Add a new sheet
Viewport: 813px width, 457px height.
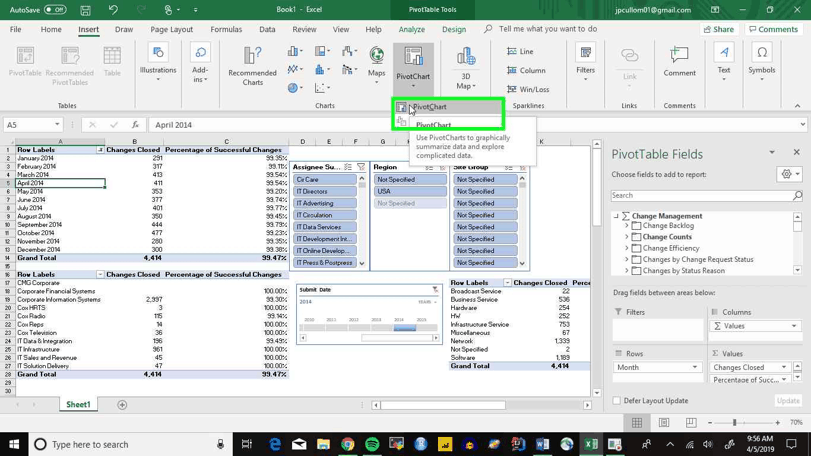tap(122, 405)
